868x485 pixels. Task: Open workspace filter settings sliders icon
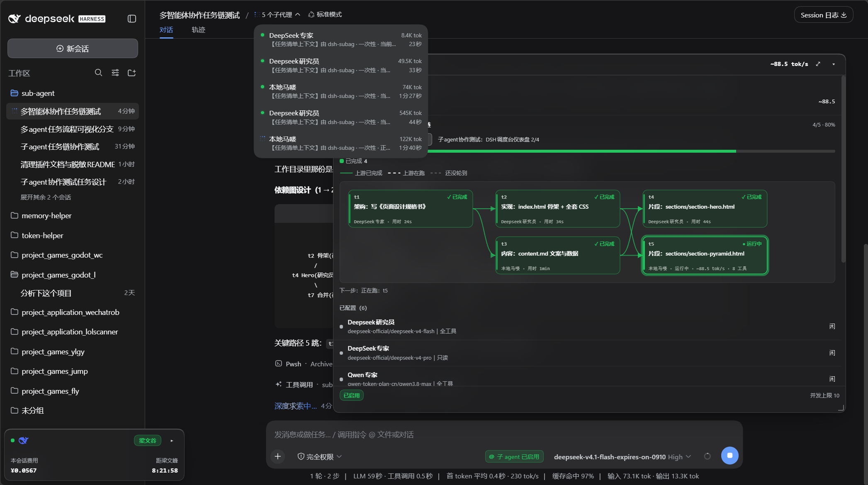point(115,73)
